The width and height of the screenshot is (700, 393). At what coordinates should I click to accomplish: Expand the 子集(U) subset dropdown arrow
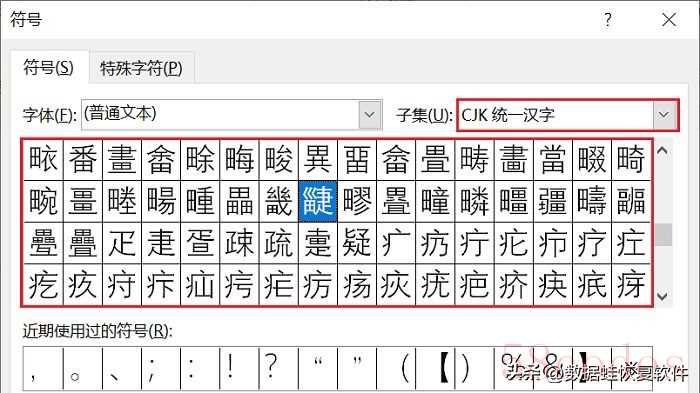(664, 115)
